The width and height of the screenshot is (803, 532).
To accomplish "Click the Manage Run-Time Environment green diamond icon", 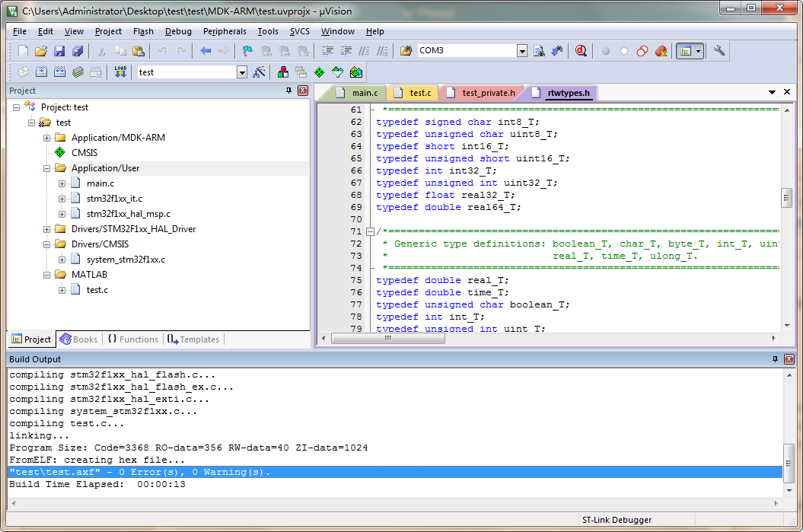I will 319,72.
